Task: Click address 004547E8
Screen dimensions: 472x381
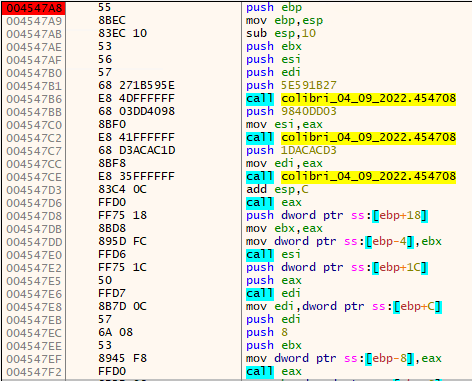Action: coord(34,307)
